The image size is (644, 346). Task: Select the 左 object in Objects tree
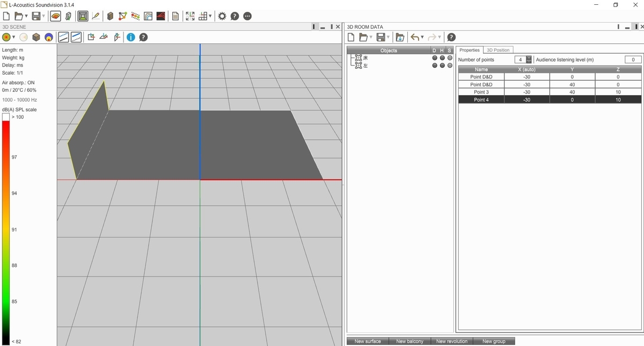365,66
